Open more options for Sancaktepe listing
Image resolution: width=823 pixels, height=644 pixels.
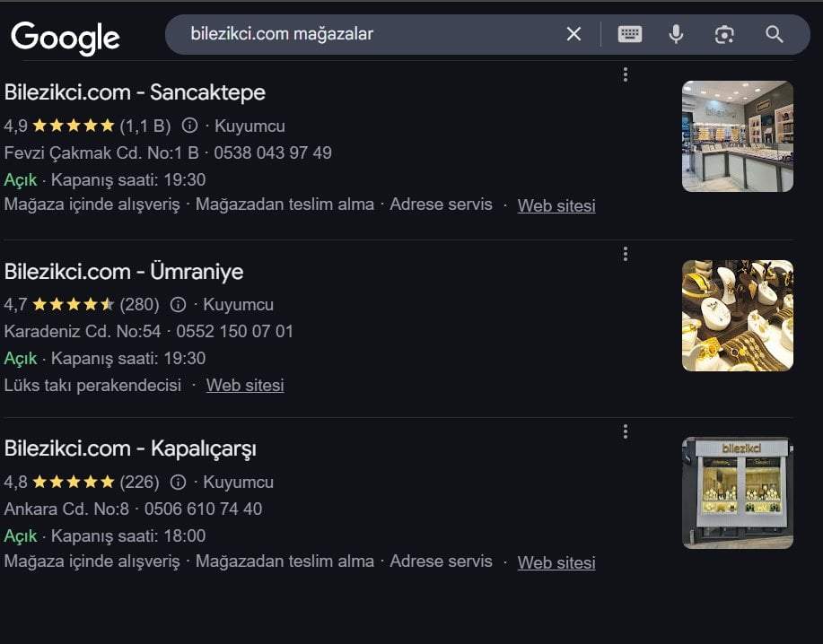coord(626,74)
